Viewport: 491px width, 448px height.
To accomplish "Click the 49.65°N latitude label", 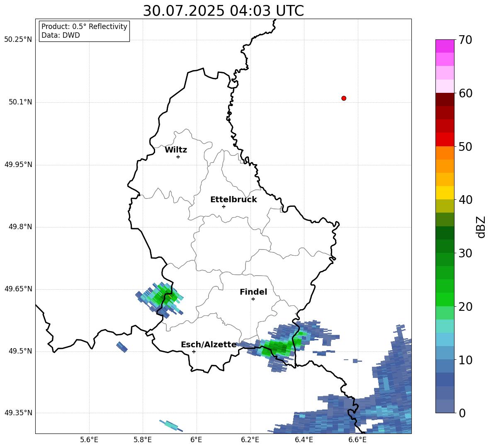I will [18, 289].
